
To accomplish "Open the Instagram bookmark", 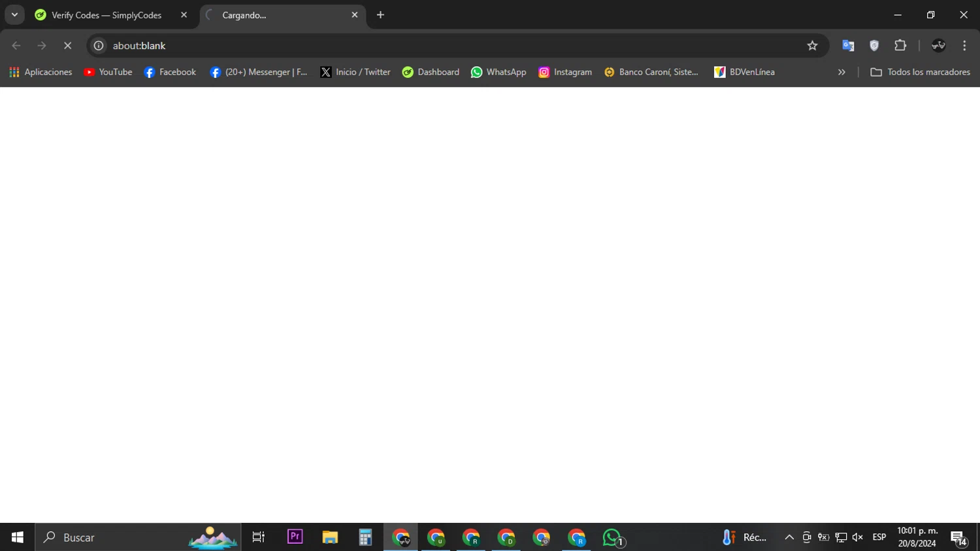I will pos(565,72).
